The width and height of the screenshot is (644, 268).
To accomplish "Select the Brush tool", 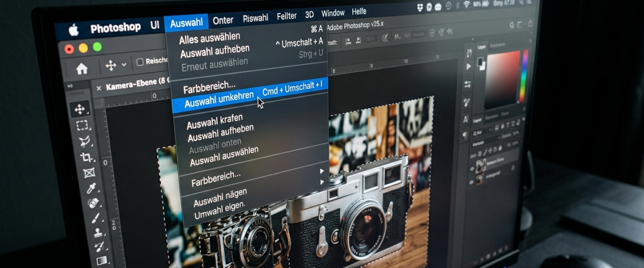I will click(96, 218).
